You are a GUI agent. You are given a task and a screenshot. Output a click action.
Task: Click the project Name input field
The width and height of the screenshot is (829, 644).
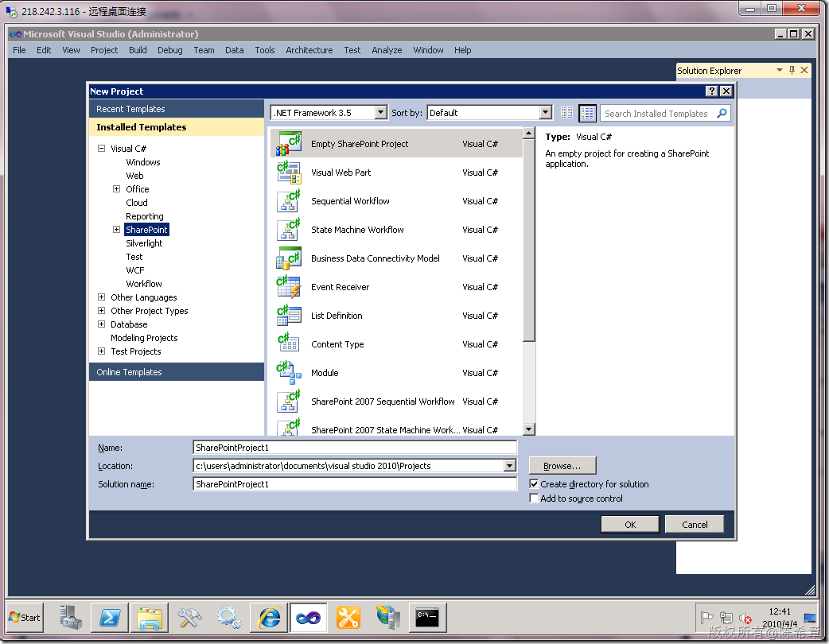click(x=355, y=448)
